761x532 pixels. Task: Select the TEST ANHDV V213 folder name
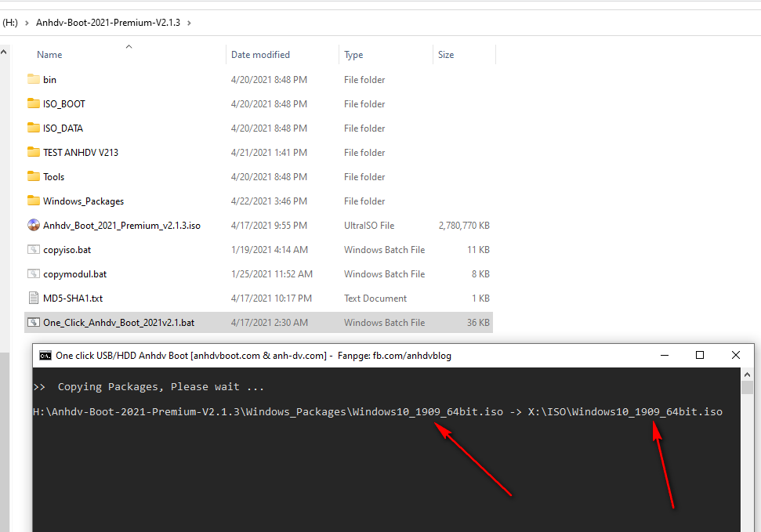pos(81,153)
